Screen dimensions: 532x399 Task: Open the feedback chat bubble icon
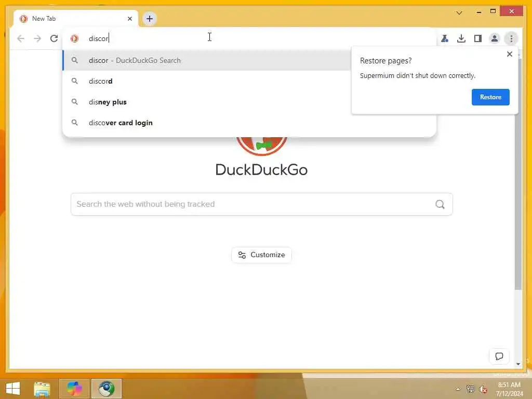(499, 356)
